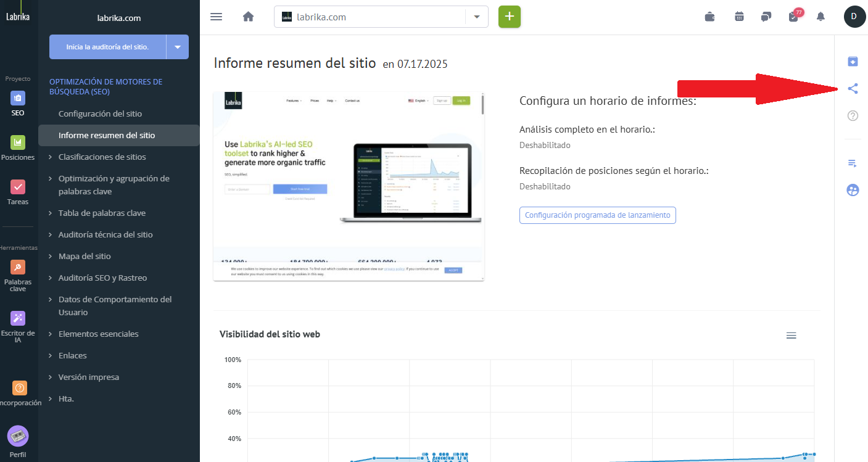Click Optimización de motores de búsqueda heading
The width and height of the screenshot is (868, 462).
[x=105, y=86]
